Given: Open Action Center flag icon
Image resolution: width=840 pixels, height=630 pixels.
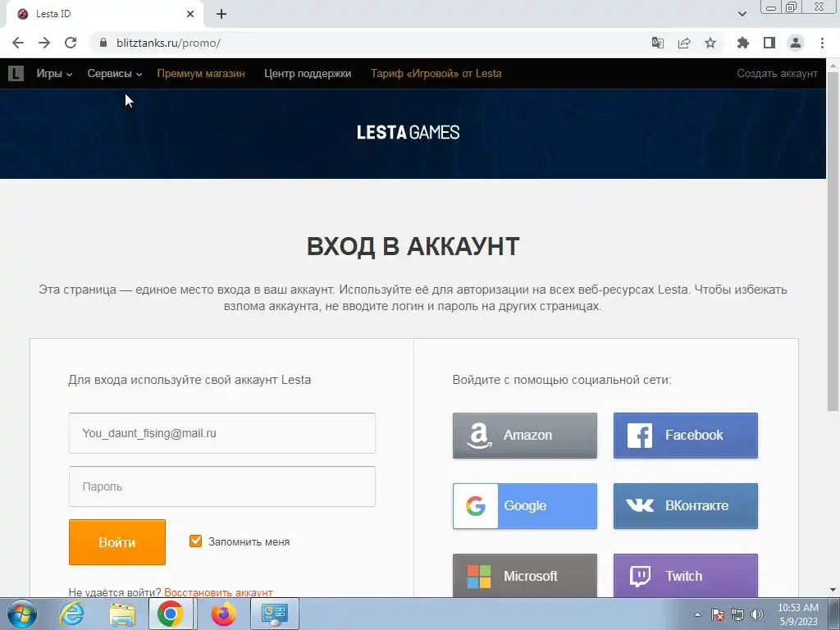Looking at the screenshot, I should click(718, 614).
